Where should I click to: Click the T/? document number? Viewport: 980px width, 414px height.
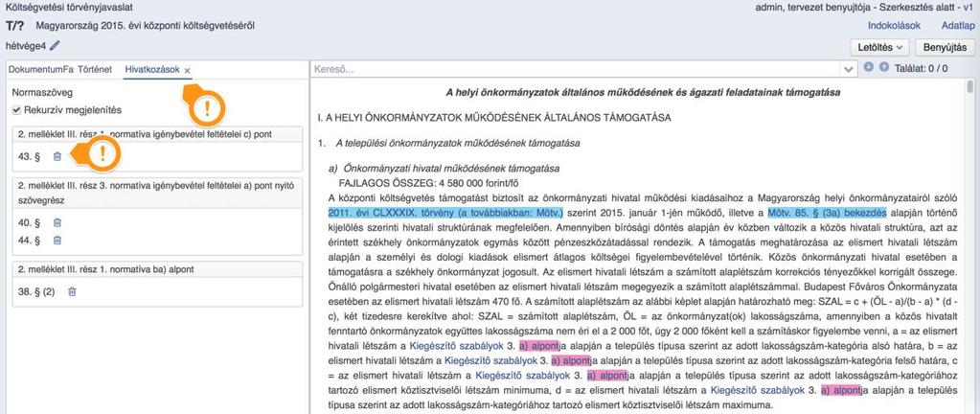pos(15,26)
